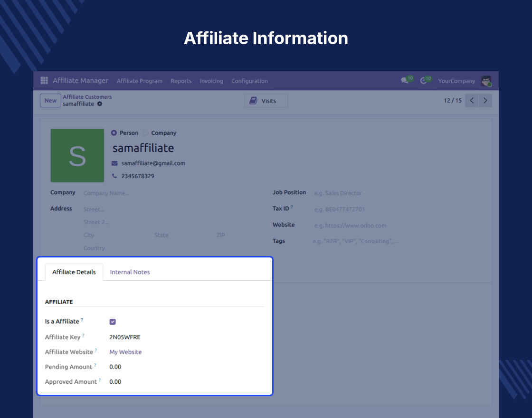Toggle the Is a Affiliate checkbox
This screenshot has width=532, height=418.
pos(113,322)
